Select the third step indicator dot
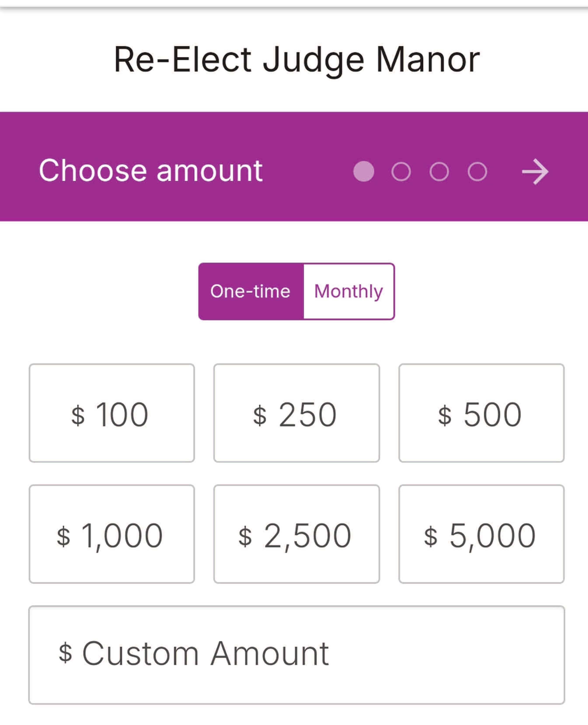Screen dimensions: 588x725 tap(439, 171)
